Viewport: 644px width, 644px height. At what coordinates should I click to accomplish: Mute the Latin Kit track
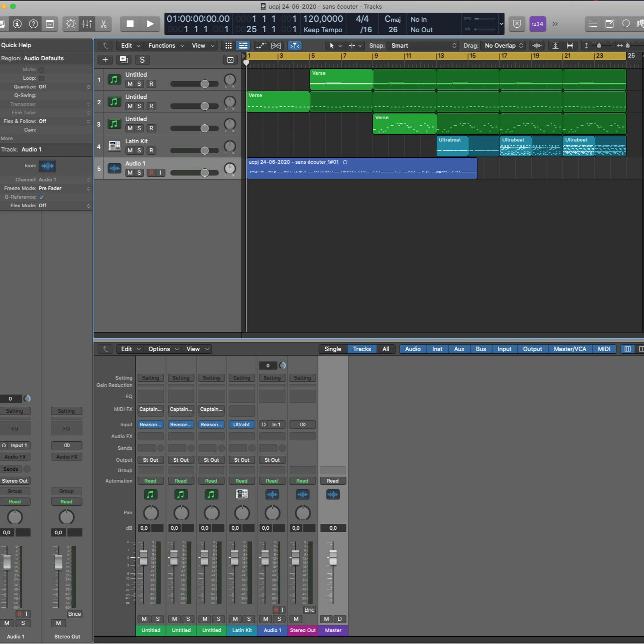[x=130, y=151]
